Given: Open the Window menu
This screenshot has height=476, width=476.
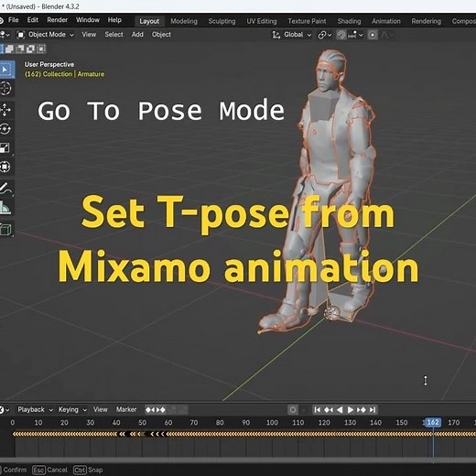Looking at the screenshot, I should coord(88,20).
